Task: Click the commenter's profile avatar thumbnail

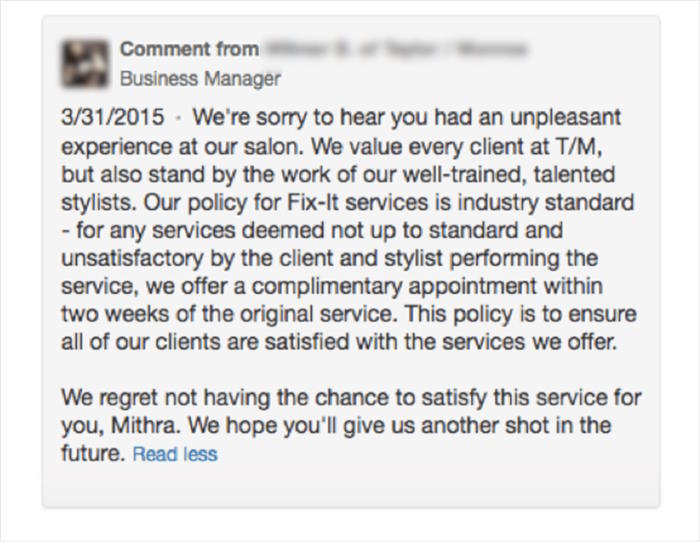Action: click(85, 62)
